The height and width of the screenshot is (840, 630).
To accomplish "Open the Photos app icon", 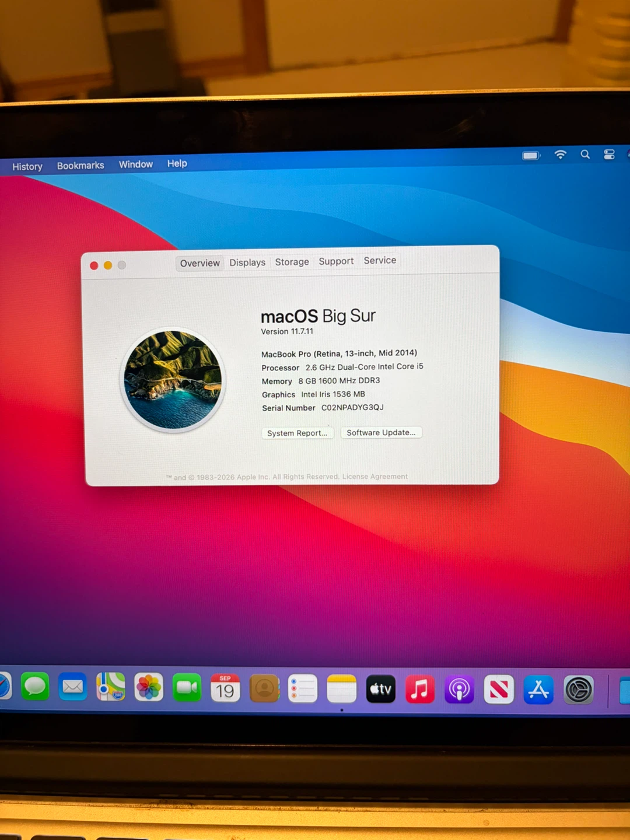I will tap(149, 688).
